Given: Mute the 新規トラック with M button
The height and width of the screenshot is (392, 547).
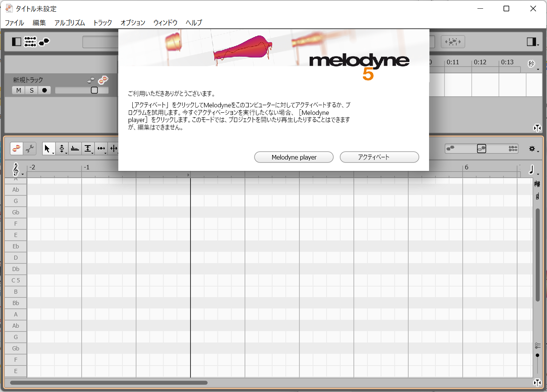Looking at the screenshot, I should (x=19, y=90).
